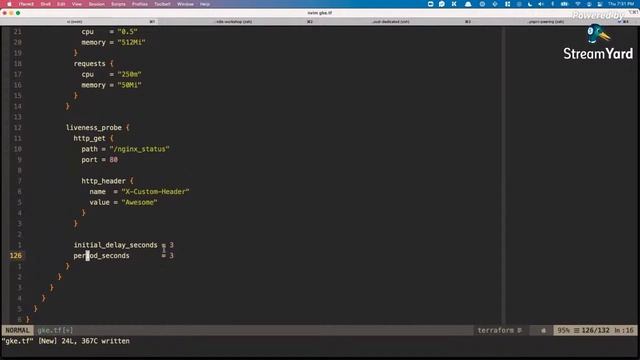Switch to the k8s-workshop (zsh) tab

236,21
